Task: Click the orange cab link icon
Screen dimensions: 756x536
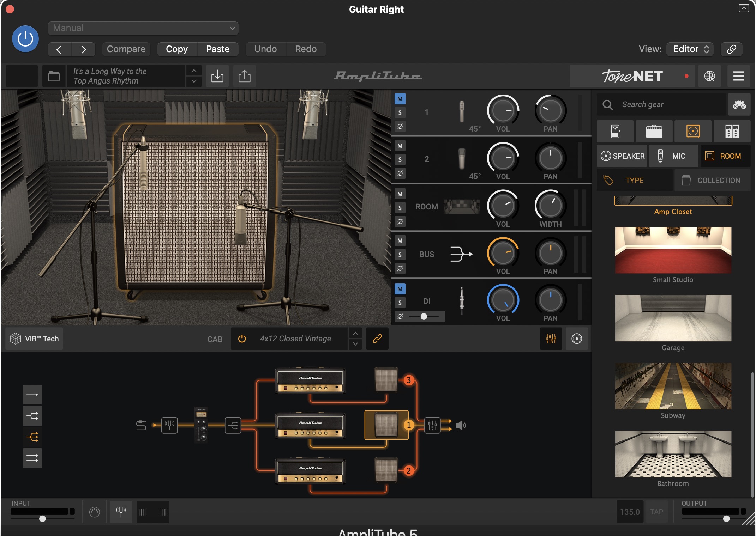Action: 377,339
